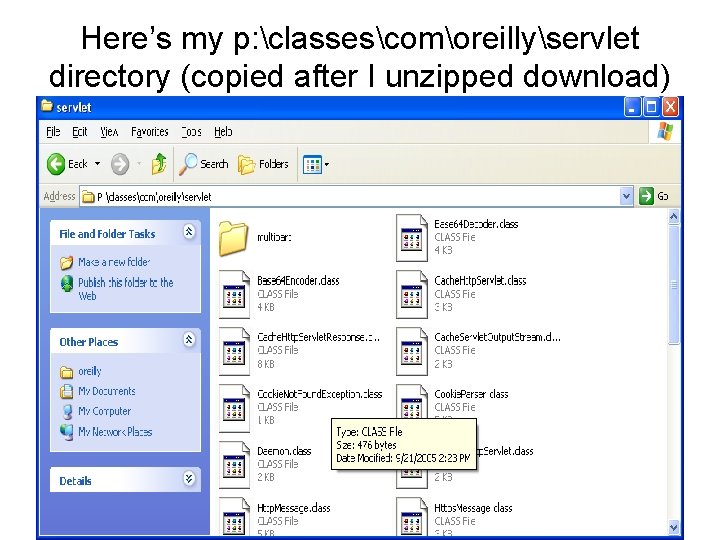Close the servlet window

click(x=670, y=107)
